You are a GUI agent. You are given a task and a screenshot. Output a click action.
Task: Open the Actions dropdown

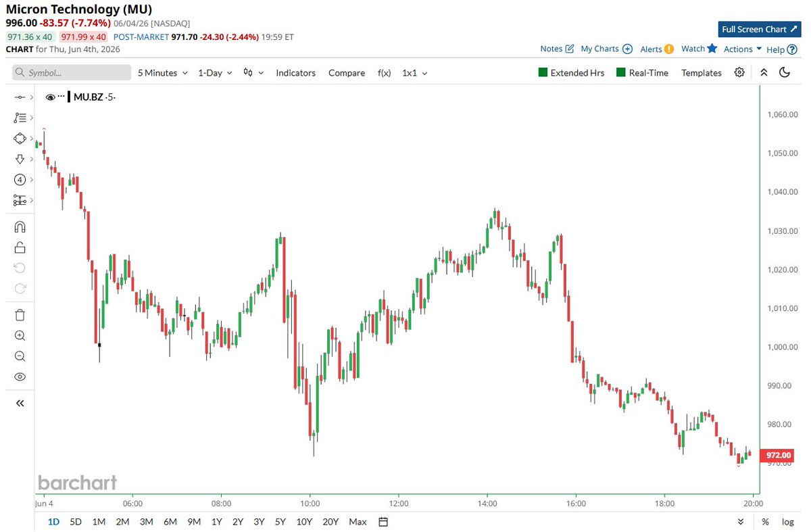743,49
